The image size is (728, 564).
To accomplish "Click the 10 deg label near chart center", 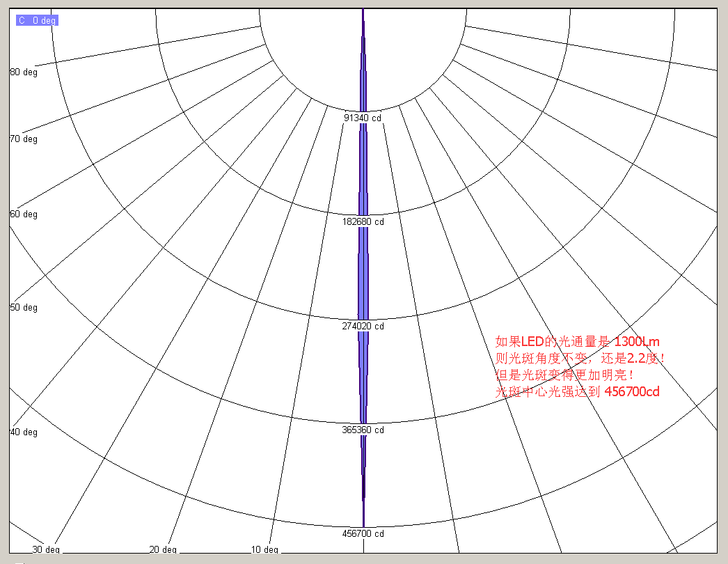I will 264,549.
